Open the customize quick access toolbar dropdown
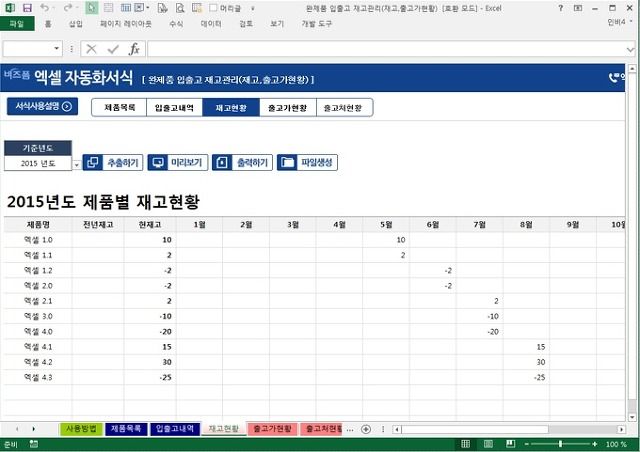 [253, 8]
